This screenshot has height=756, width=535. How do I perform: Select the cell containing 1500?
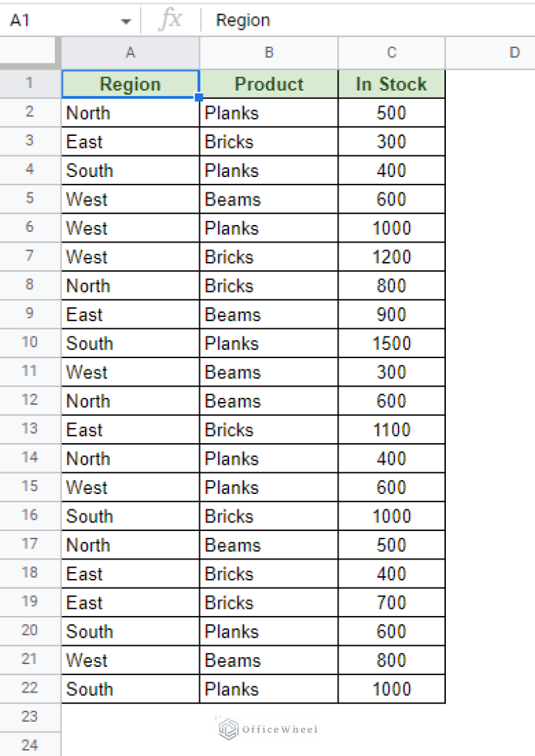pos(391,344)
